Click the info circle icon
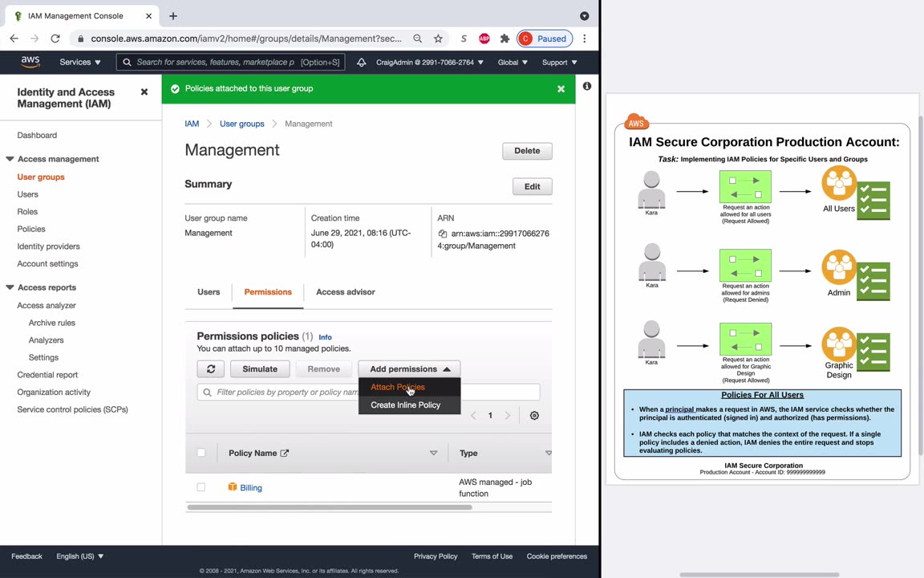 pos(587,86)
